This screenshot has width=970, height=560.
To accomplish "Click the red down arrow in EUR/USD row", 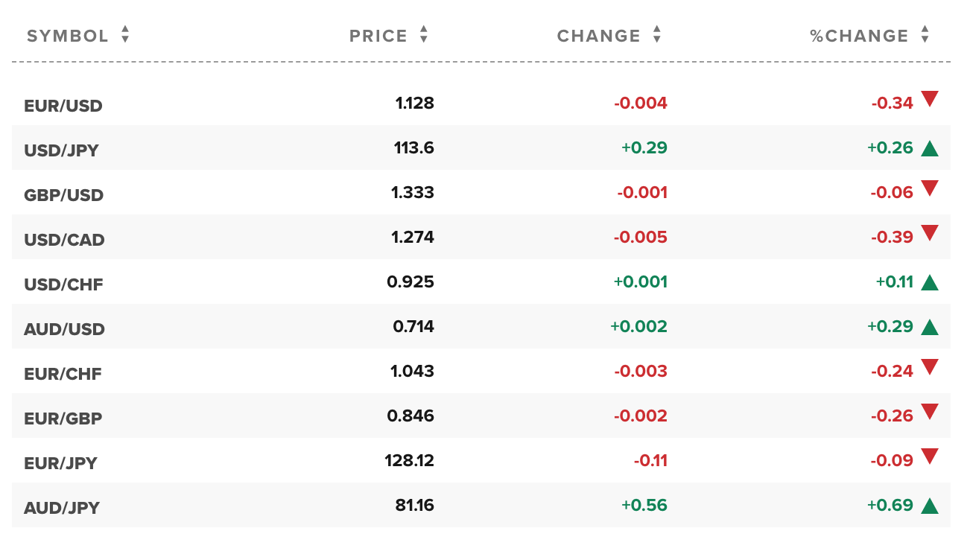I will tap(929, 98).
